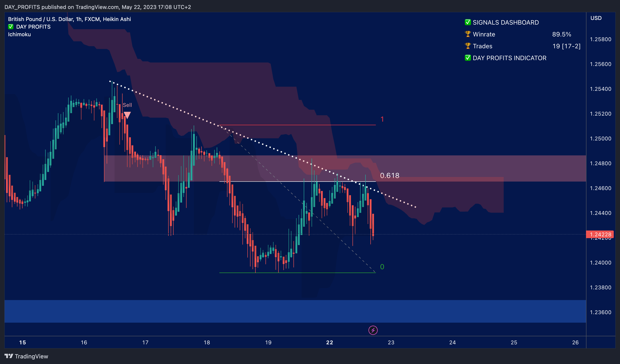Click the Winrate label text
This screenshot has height=364, width=620.
pos(484,34)
